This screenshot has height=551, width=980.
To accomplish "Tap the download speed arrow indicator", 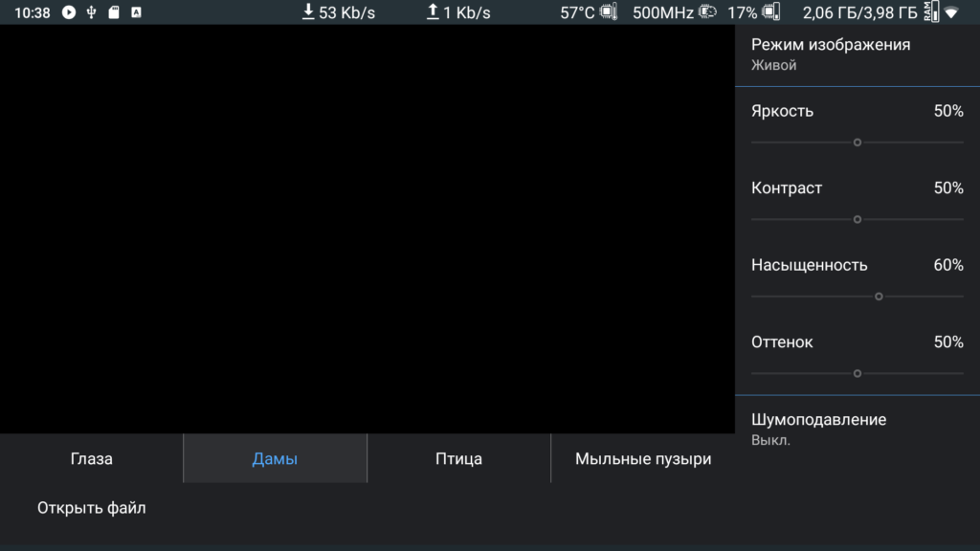I will [x=308, y=12].
